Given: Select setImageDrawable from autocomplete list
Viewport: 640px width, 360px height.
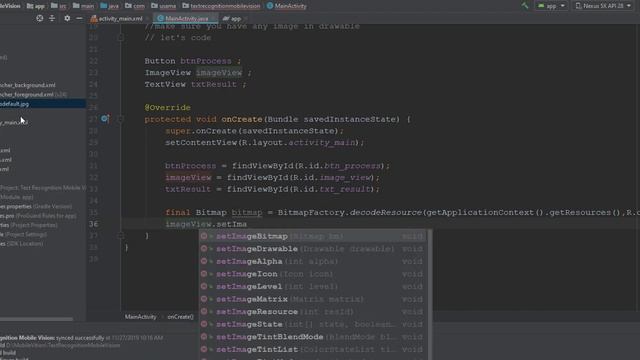Looking at the screenshot, I should [x=313, y=249].
